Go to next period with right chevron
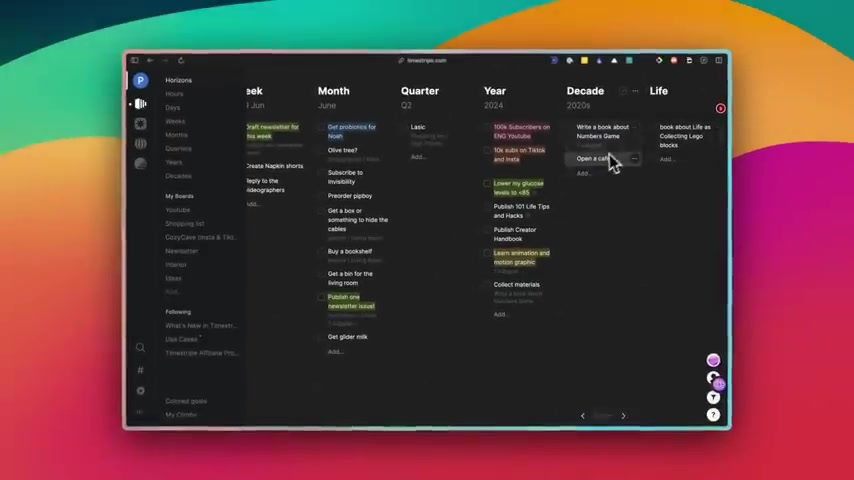Viewport: 854px width, 480px height. tap(623, 415)
